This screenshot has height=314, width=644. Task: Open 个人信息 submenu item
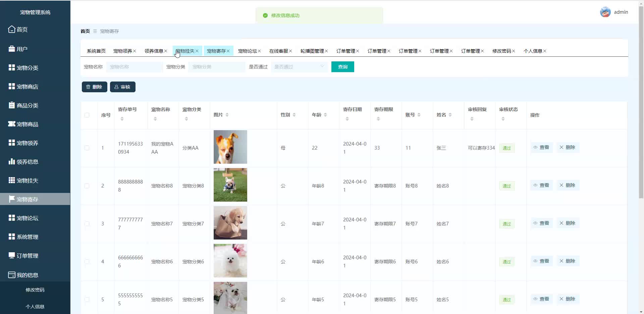(x=35, y=307)
